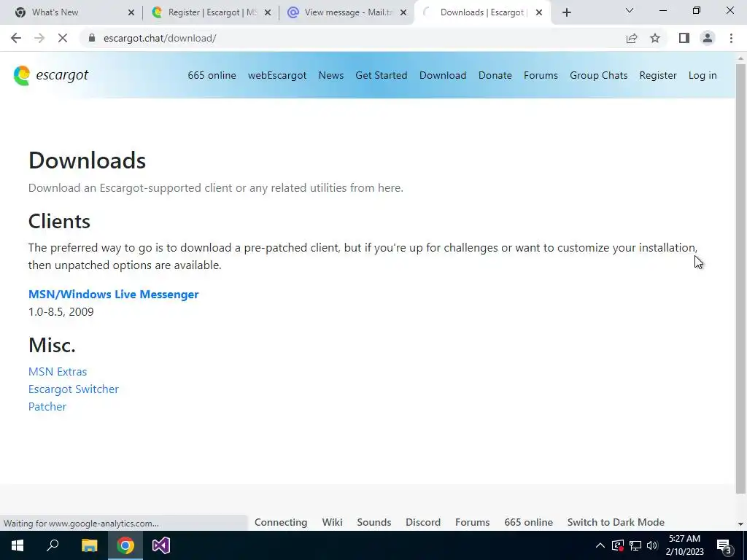
Task: Open Forums from the top navigation
Action: (x=541, y=75)
